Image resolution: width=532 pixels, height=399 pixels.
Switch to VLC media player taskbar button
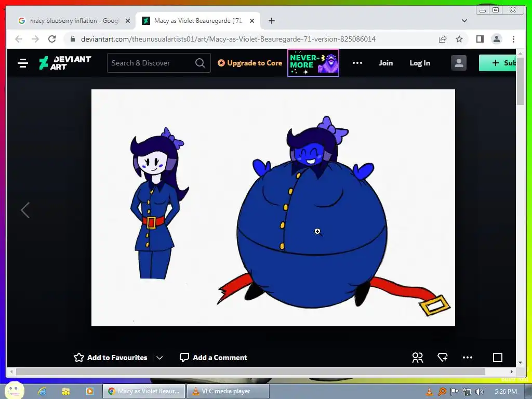pos(228,391)
